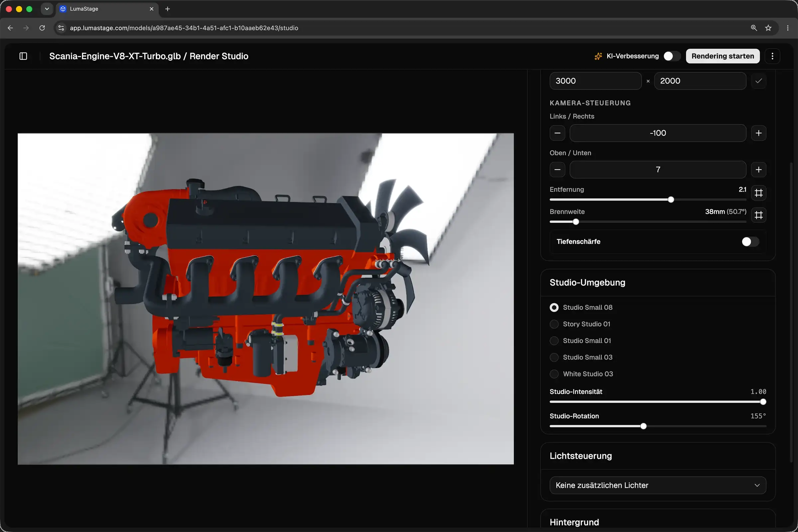Click the 38mm (50.7°) focal length value

726,211
